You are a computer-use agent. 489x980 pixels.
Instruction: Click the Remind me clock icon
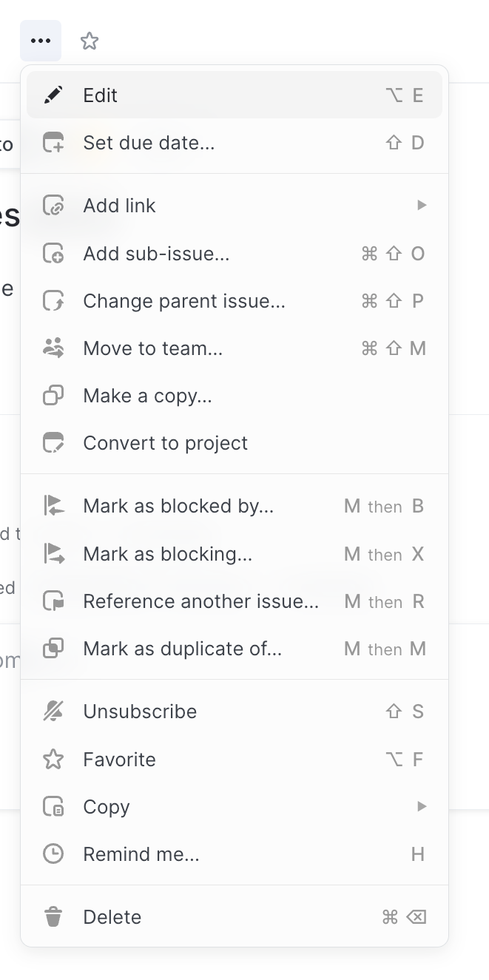tap(53, 854)
